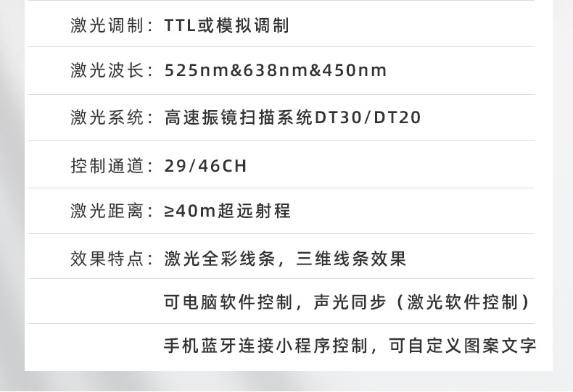Viewport: 573px width, 392px height.
Task: Select the 可电脑软件控制 text
Action: point(229,302)
